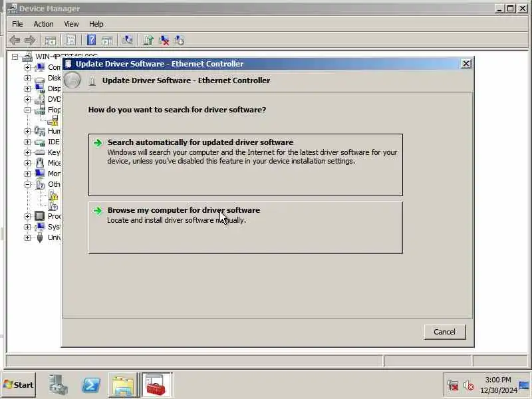
Task: Select the computer icon beside 'Com' node
Action: click(x=40, y=67)
